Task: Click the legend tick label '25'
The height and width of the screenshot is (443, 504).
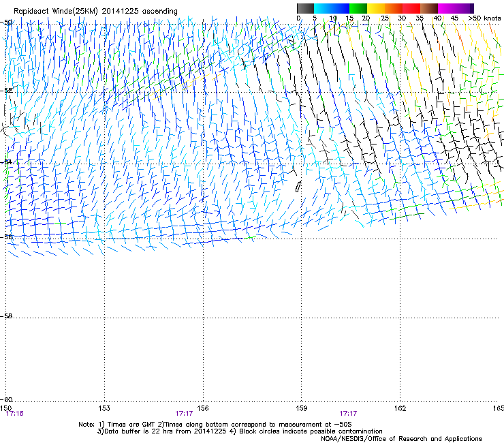Action: click(385, 18)
